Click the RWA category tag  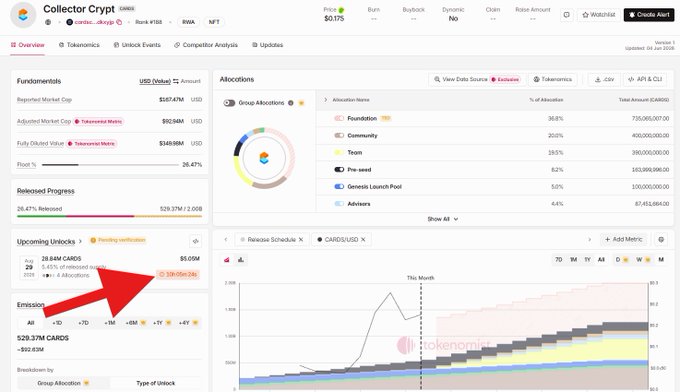tap(188, 22)
